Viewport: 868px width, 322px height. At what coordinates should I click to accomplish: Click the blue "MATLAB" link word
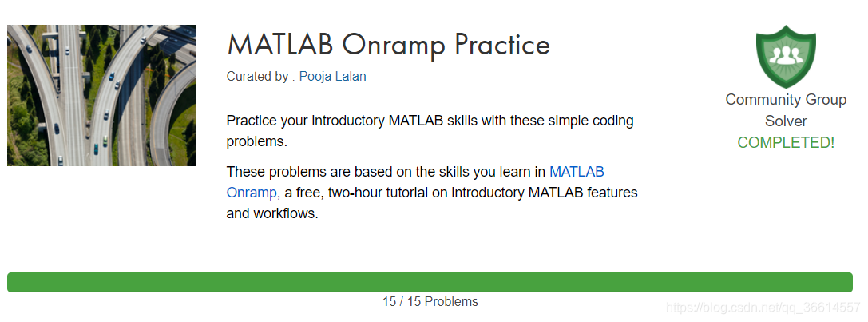click(577, 171)
